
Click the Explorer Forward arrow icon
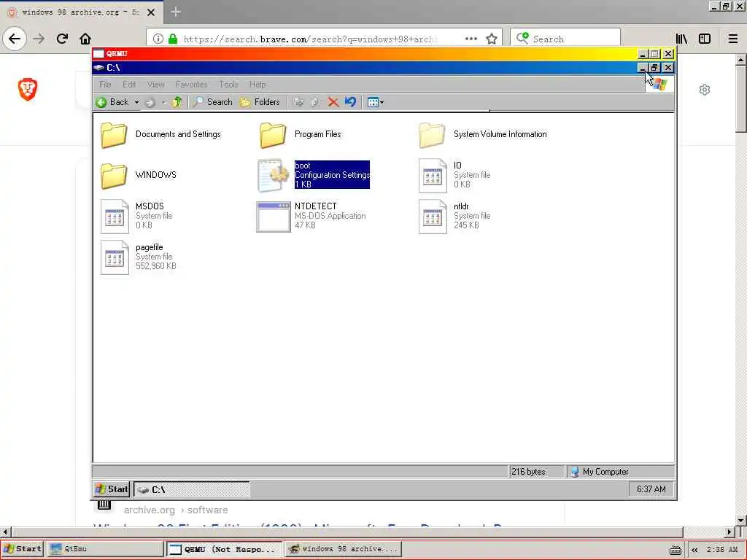click(x=150, y=102)
